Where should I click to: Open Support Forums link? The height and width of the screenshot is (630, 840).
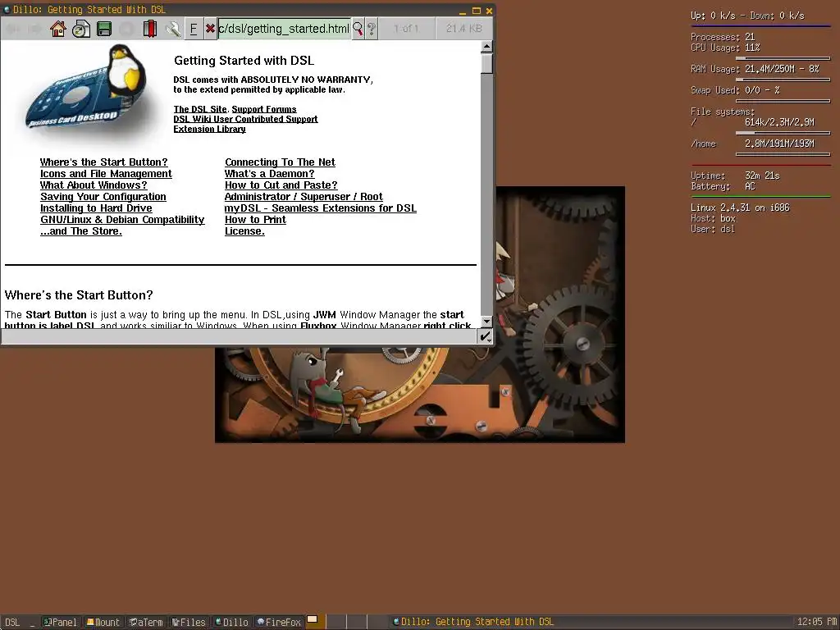click(263, 109)
